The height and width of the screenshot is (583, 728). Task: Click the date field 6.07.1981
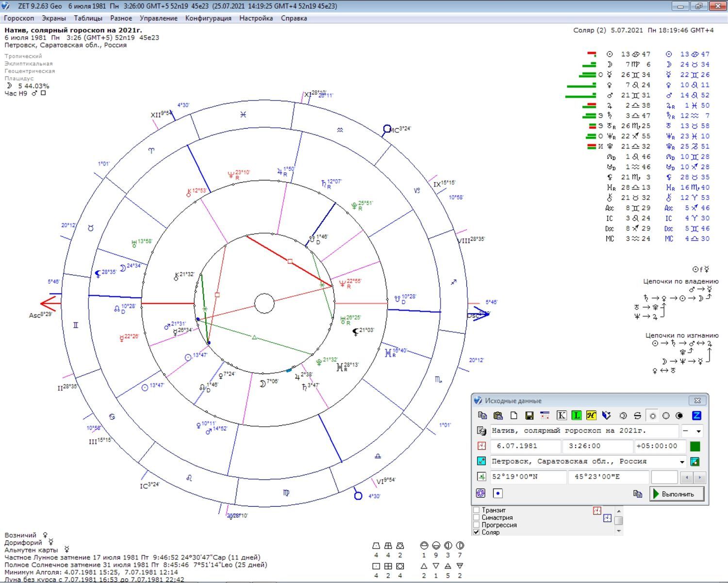(525, 446)
